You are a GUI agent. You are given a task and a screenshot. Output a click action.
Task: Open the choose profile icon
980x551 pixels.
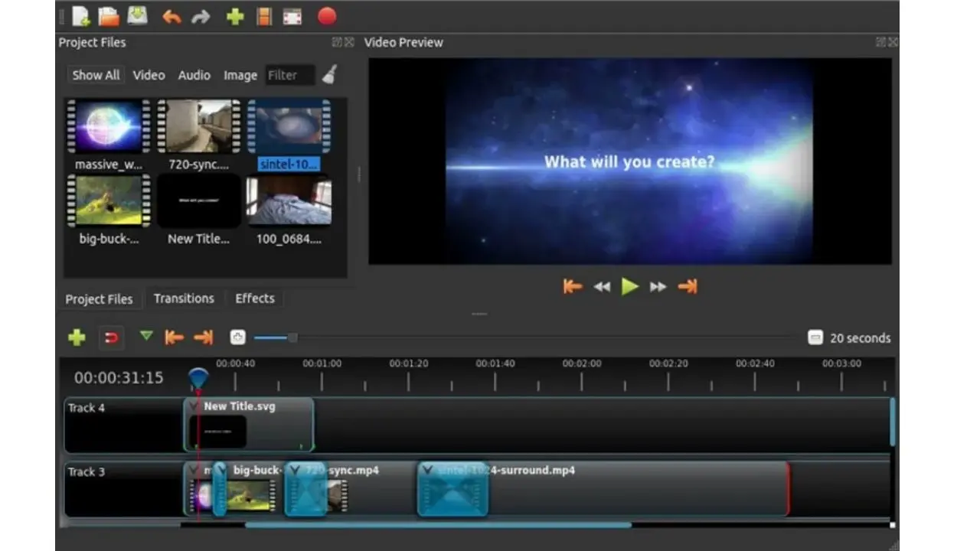coord(264,16)
